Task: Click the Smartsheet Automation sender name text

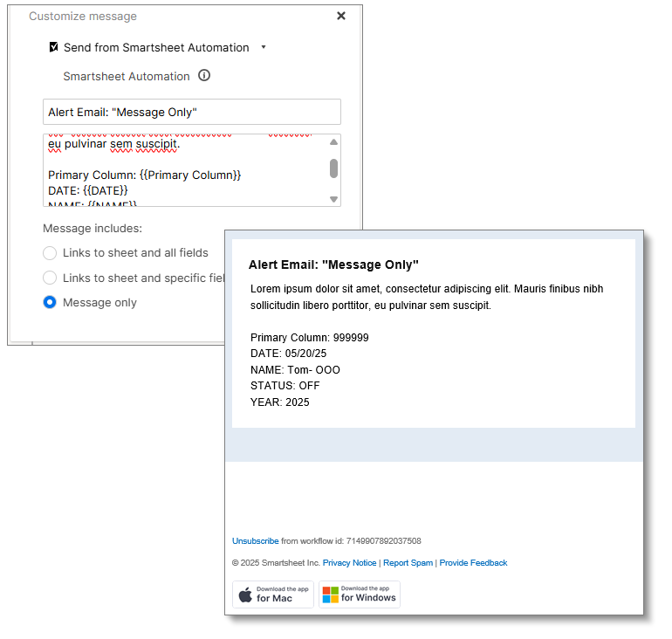Action: coord(127,76)
